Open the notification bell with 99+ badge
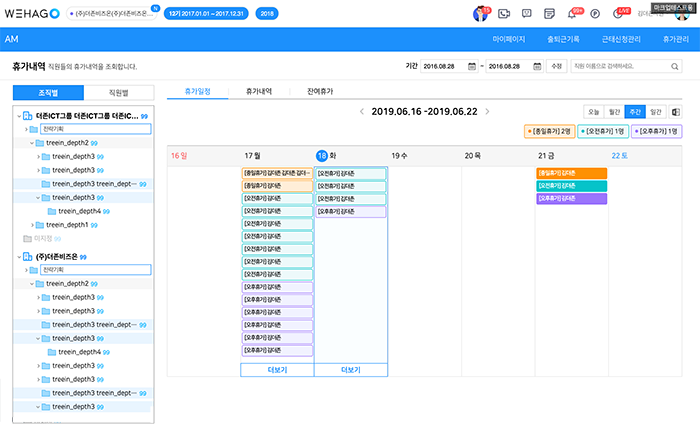This screenshot has width=700, height=431. pyautogui.click(x=574, y=13)
